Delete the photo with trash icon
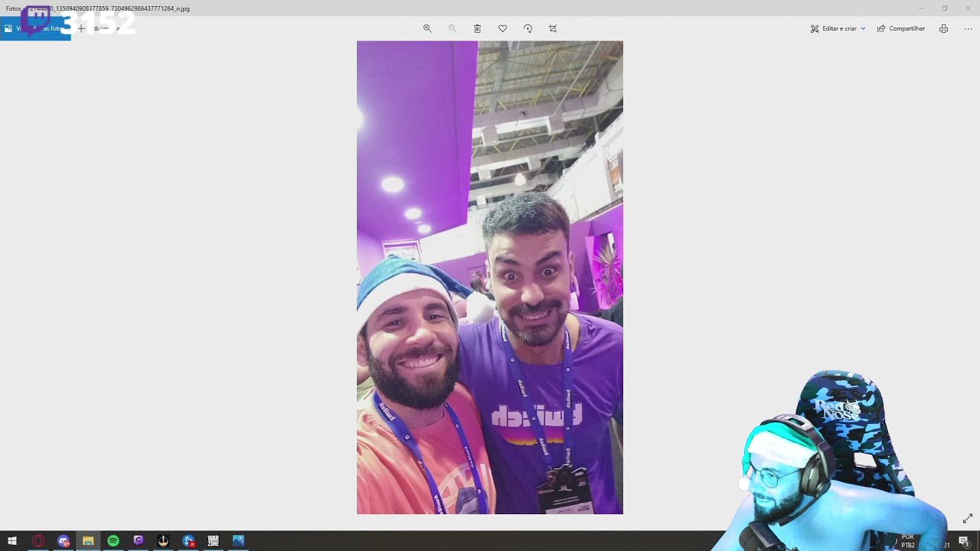Screen dimensions: 980x551 [477, 28]
